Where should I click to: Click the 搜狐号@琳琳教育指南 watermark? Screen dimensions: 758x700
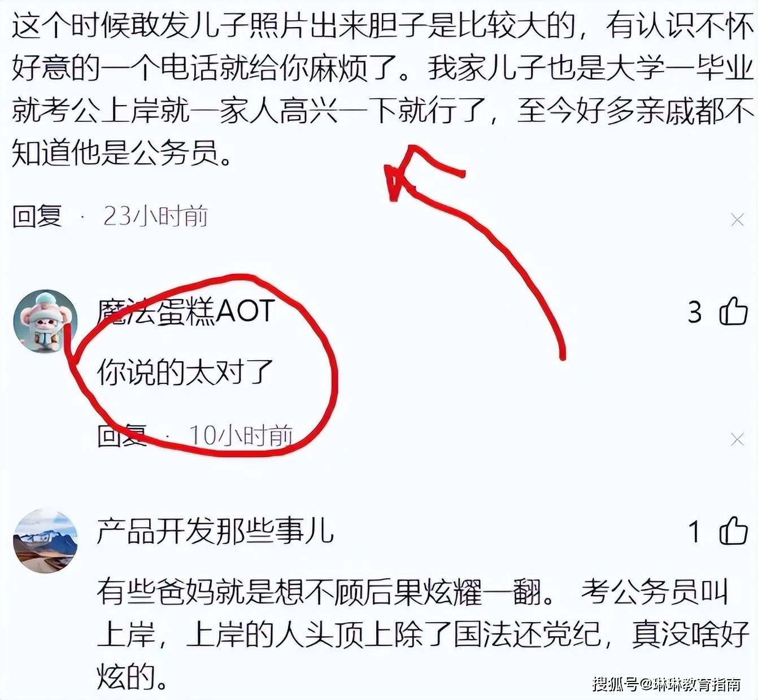[x=666, y=684]
